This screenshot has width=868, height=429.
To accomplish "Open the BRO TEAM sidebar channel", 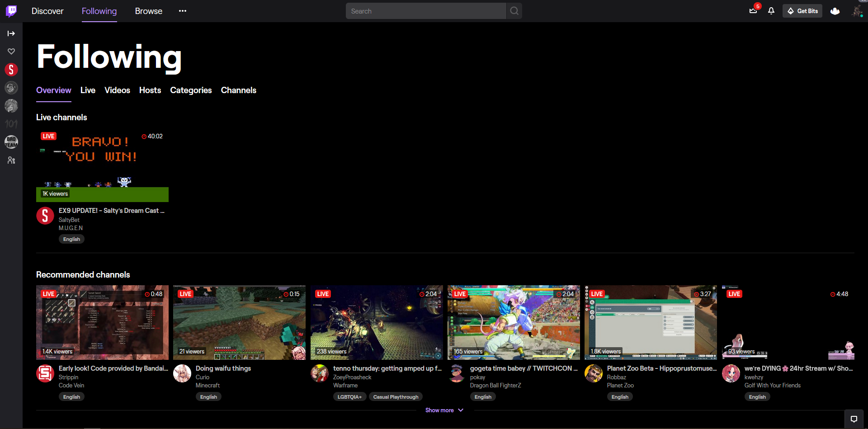I will [11, 142].
